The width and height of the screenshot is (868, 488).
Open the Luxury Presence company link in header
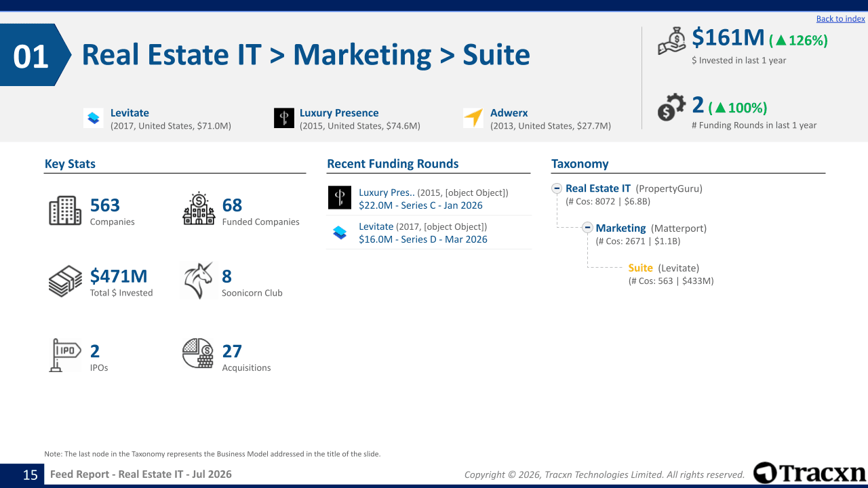tap(339, 113)
